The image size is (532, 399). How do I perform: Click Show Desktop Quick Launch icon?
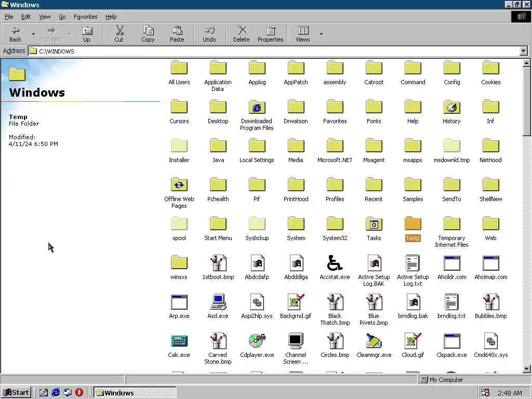coord(44,393)
